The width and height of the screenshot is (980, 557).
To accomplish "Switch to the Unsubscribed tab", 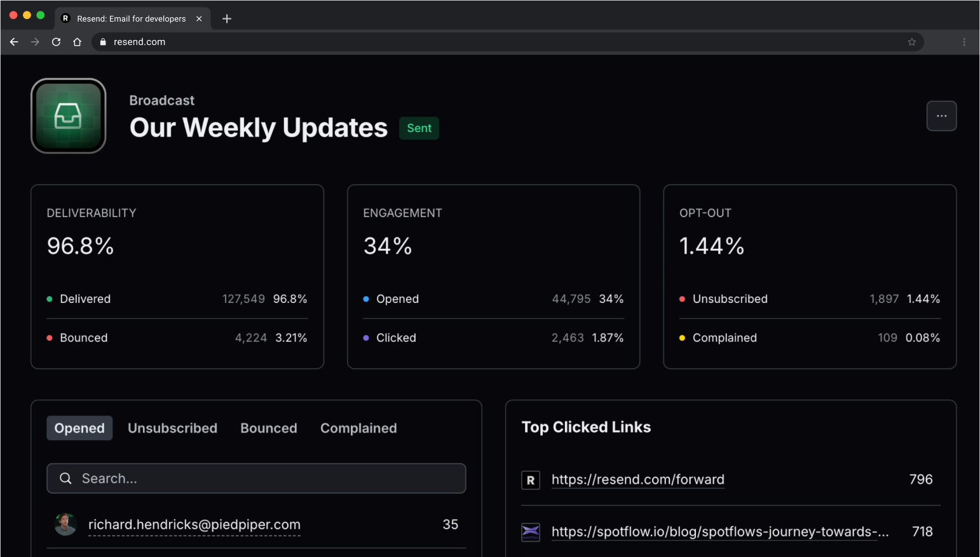I will (172, 428).
